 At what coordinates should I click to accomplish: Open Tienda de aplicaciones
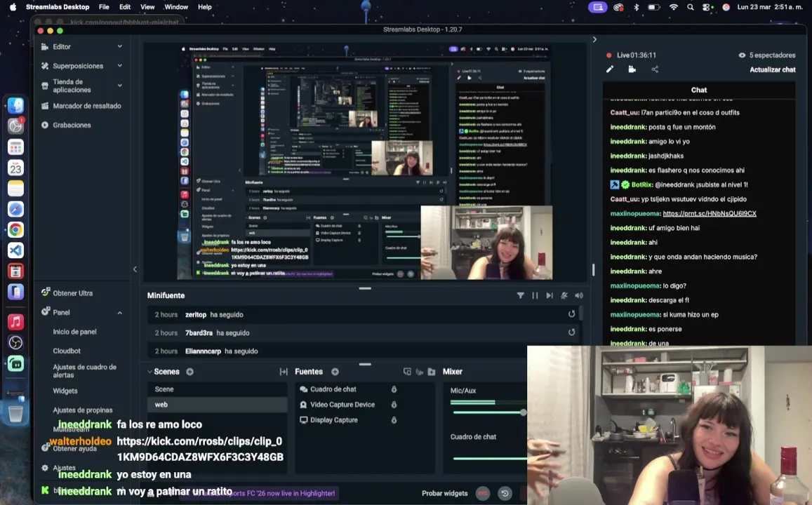point(72,86)
